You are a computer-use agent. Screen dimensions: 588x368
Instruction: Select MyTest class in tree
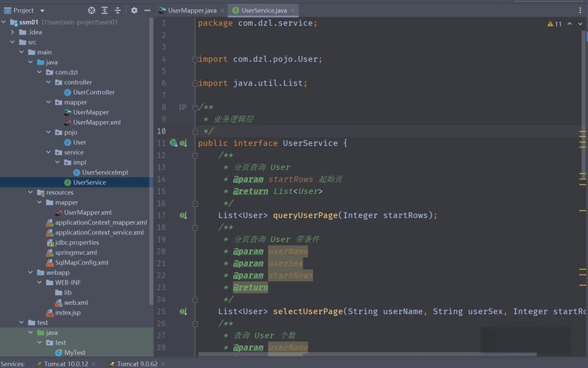point(75,353)
